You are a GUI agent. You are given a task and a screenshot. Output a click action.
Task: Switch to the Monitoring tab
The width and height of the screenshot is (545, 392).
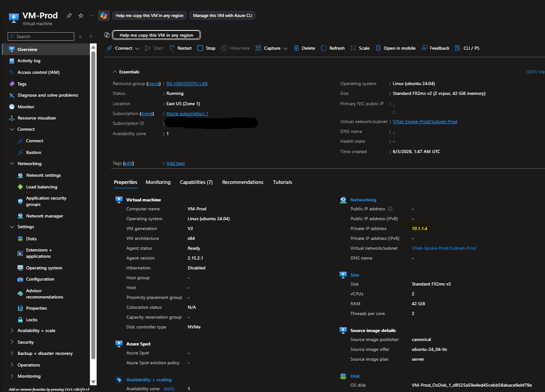click(158, 182)
